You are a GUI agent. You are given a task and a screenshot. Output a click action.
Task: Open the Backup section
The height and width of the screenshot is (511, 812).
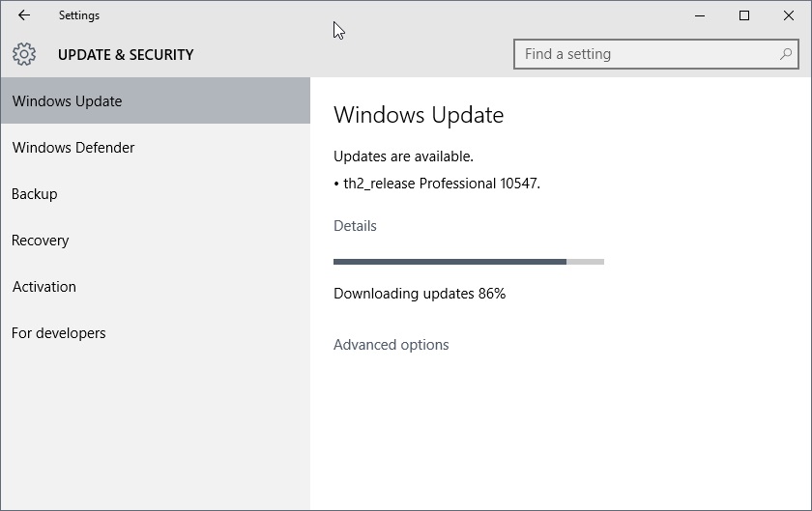(x=156, y=193)
